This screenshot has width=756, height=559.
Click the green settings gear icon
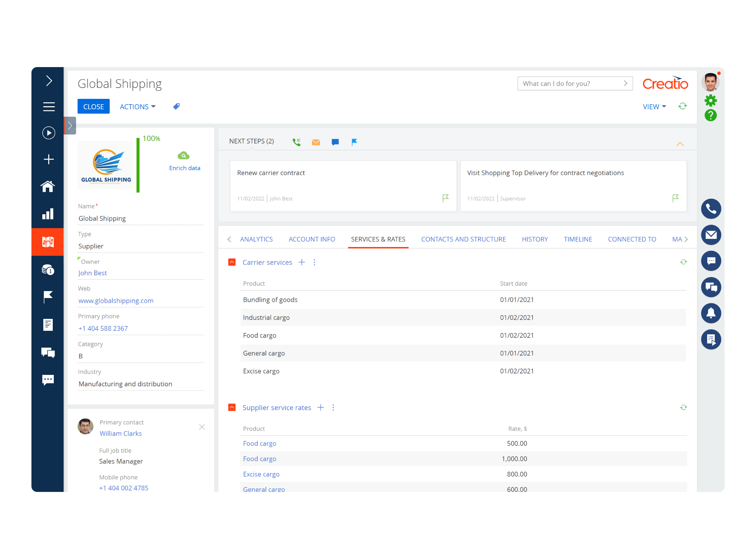[711, 101]
